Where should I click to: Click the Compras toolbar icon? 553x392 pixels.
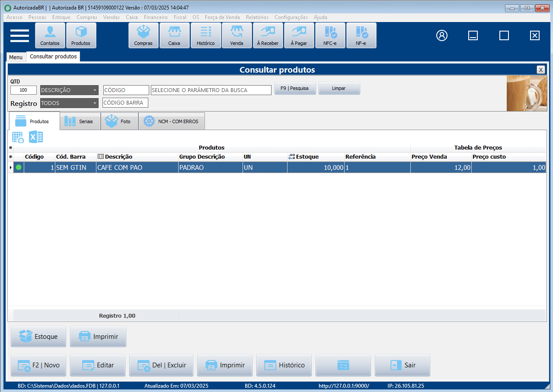(x=143, y=35)
